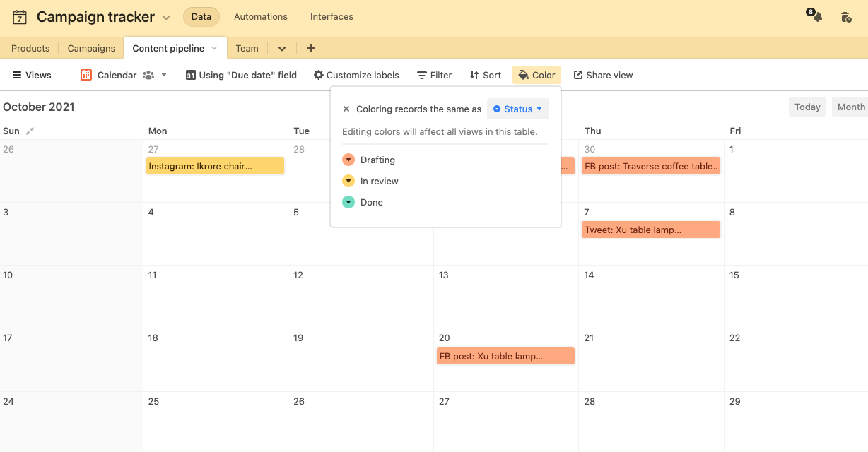The height and width of the screenshot is (452, 868).
Task: Select the day 18 calendar cell
Action: [x=216, y=359]
